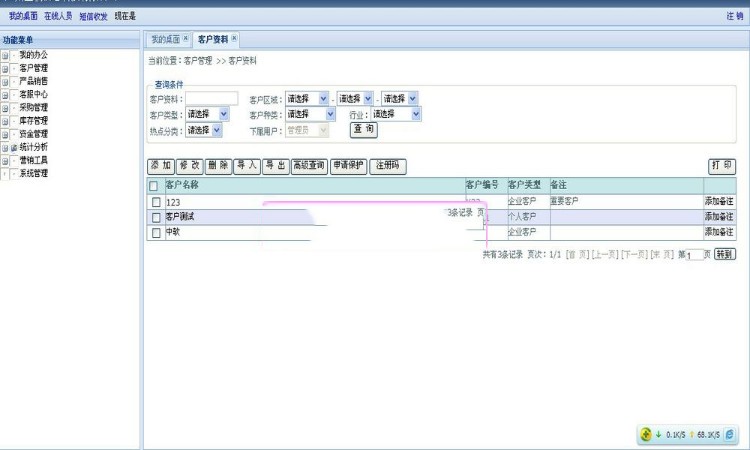Screen dimensions: 750x450
Task: Click the 注册码 button
Action: tap(388, 166)
